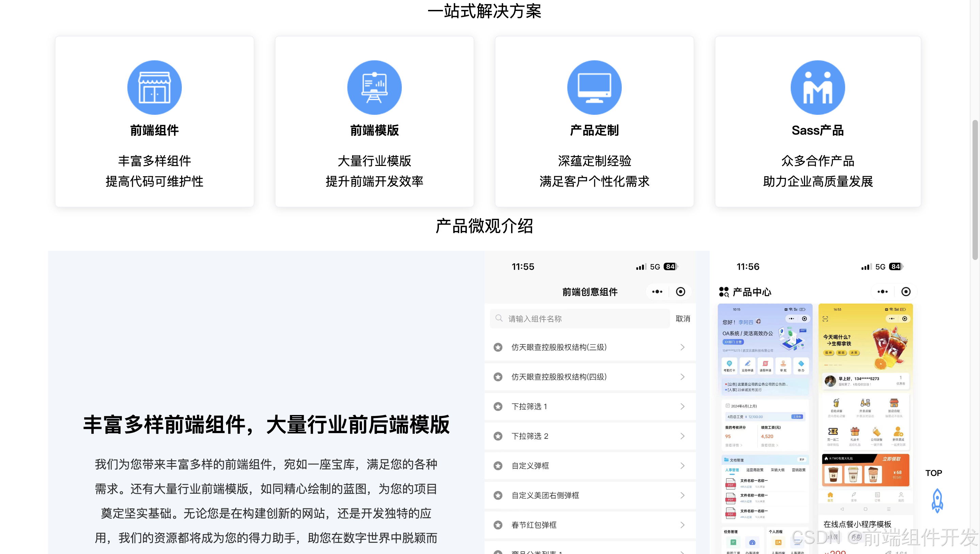
Task: Click the 取消 cancel button
Action: click(x=682, y=319)
